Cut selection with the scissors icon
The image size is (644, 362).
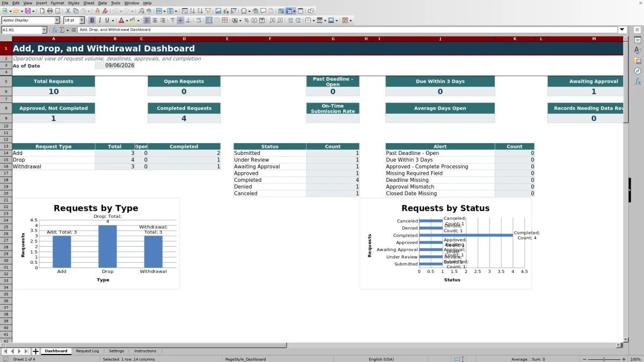click(x=68, y=11)
